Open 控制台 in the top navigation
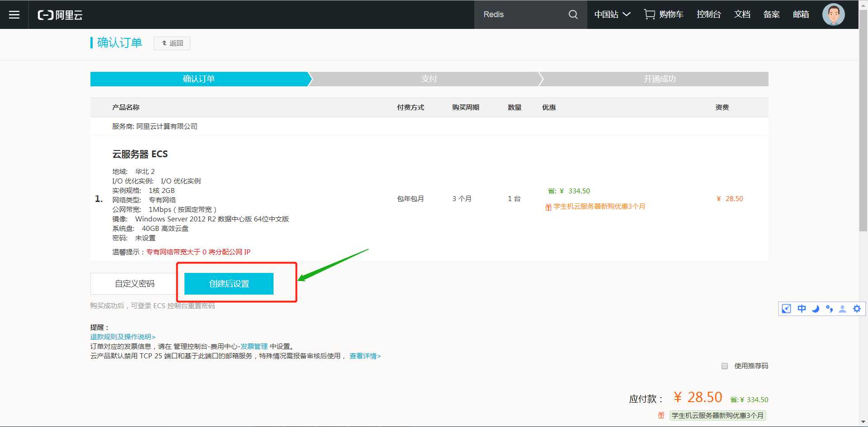Screen dimensions: 868x427 tap(708, 14)
